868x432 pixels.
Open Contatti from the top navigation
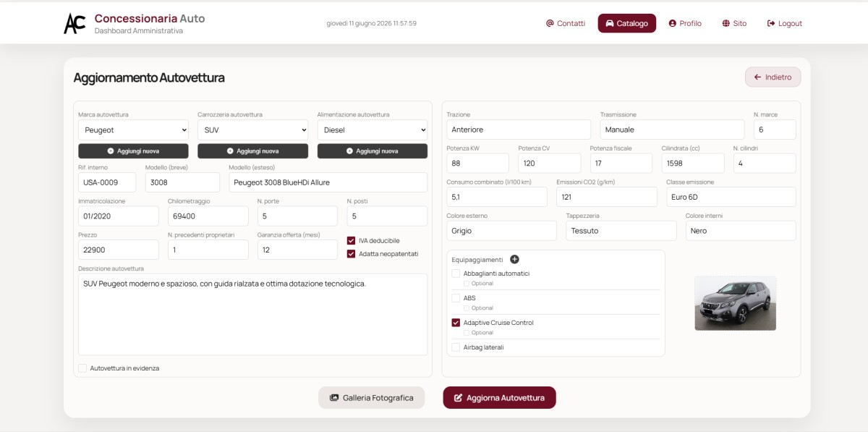pyautogui.click(x=566, y=23)
